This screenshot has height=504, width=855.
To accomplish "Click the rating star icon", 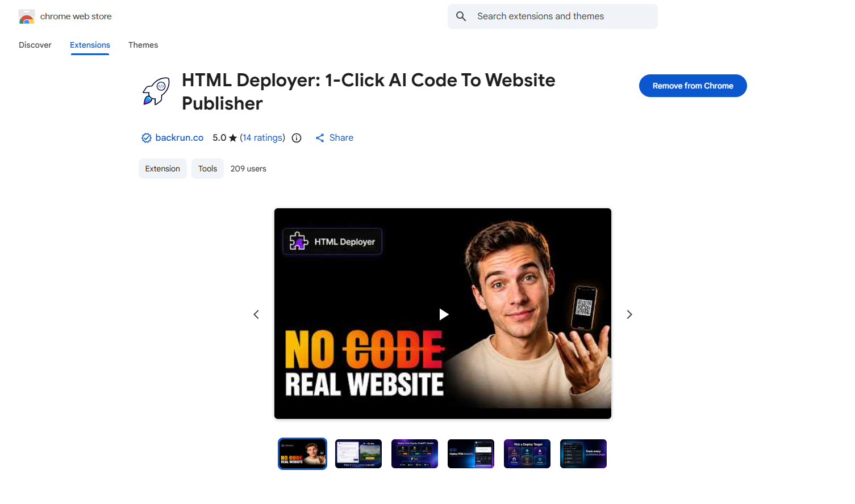I will 233,138.
